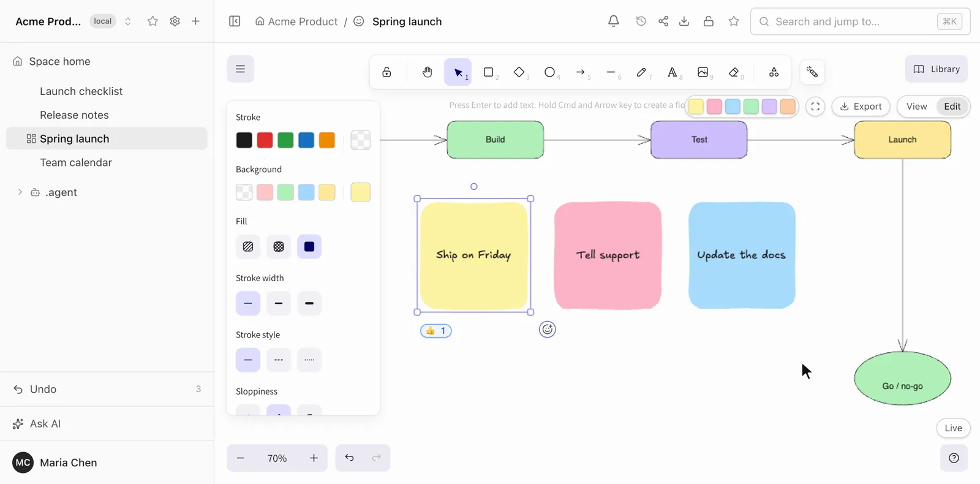
Task: Open the space switcher chevrons
Action: click(x=127, y=21)
